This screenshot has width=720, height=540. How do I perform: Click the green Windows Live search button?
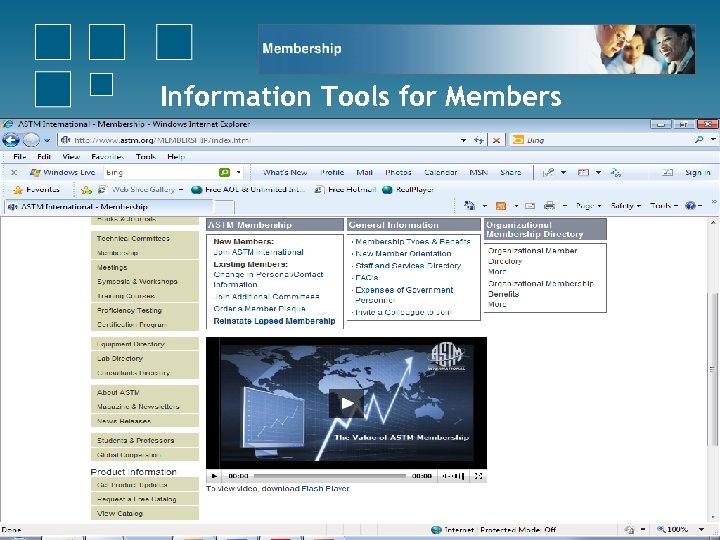(224, 172)
